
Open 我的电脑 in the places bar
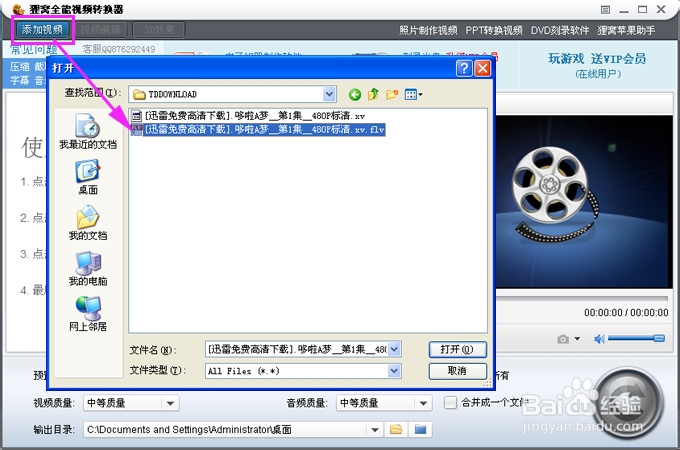tap(88, 269)
